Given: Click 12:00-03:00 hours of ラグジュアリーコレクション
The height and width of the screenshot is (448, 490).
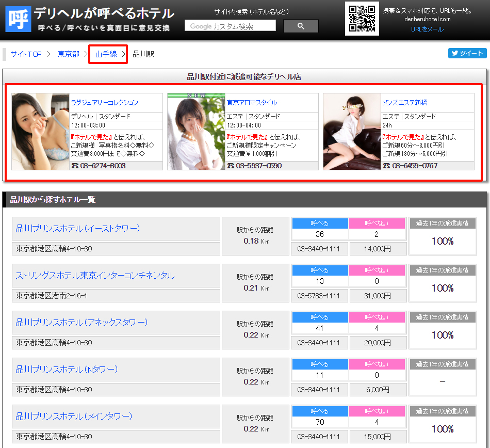Looking at the screenshot, I should (88, 125).
